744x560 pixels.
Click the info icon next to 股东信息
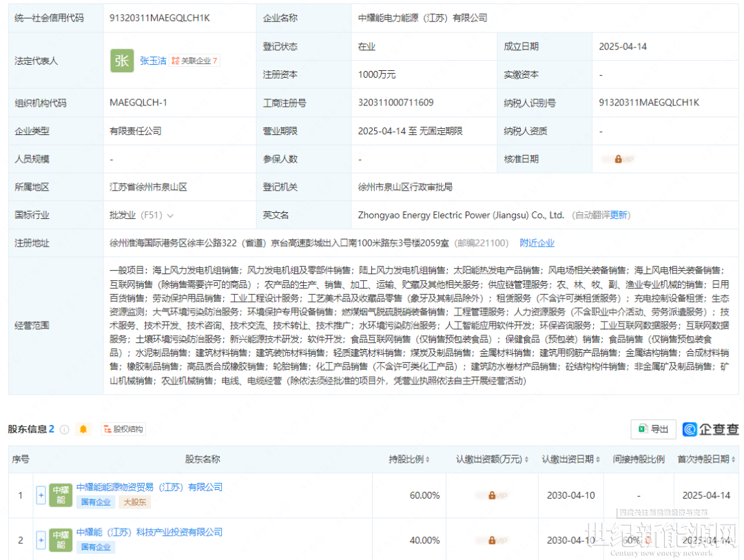click(x=65, y=430)
